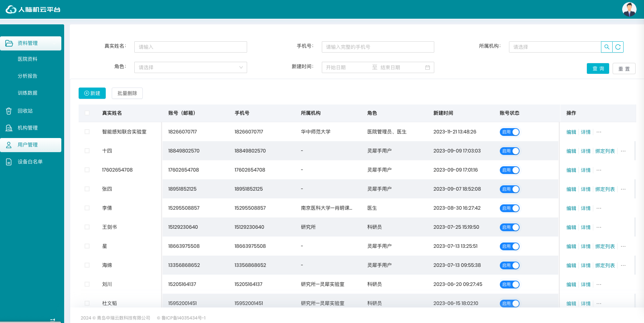Screen dimensions: 644x323
Task: Click the document icon for 设备白名单
Action: point(9,162)
